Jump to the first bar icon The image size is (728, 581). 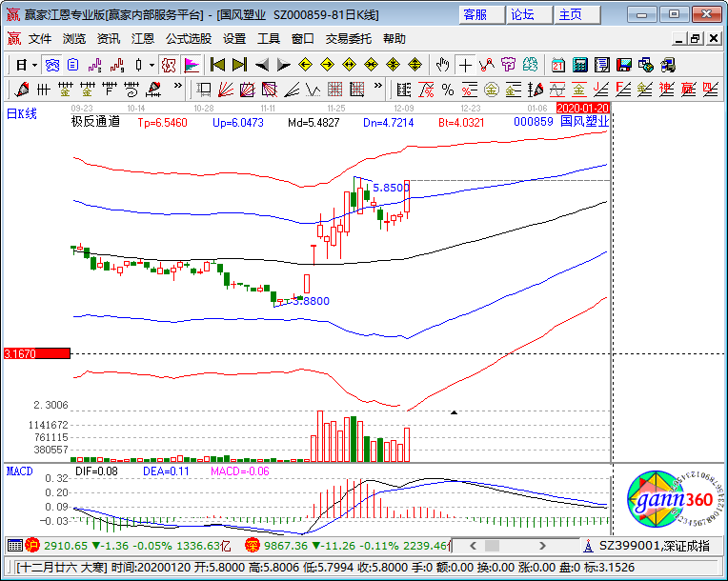pos(217,65)
